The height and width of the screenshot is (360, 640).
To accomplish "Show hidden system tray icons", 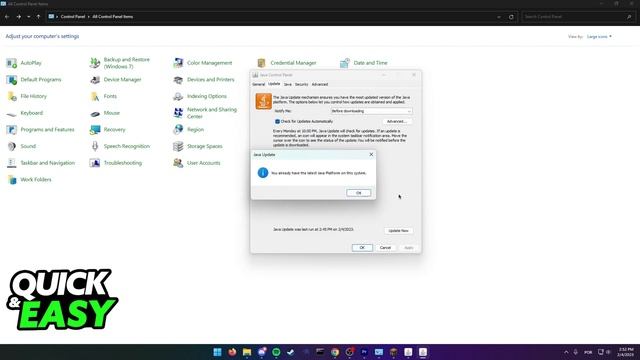I will [x=566, y=352].
